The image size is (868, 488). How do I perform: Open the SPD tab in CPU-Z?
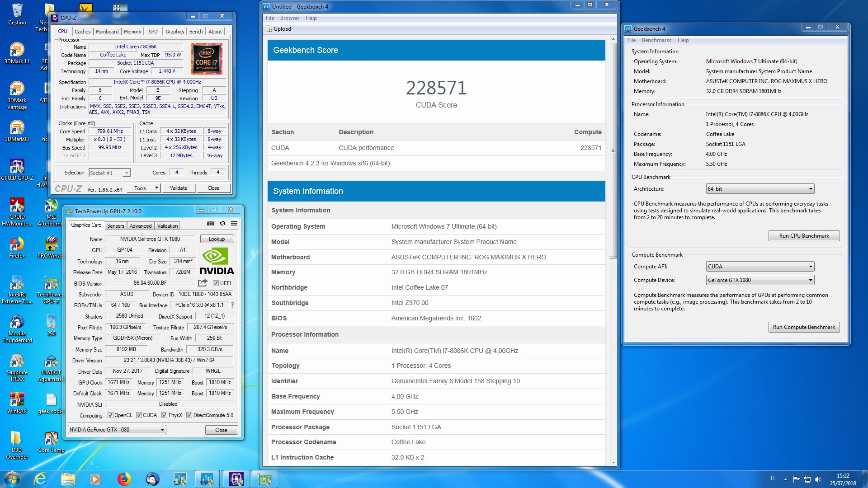[x=153, y=32]
